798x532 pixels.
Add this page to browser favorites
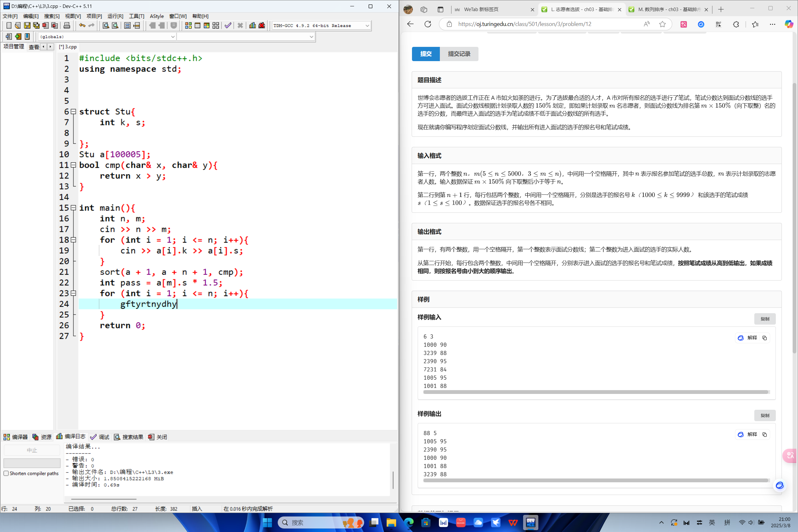(662, 24)
